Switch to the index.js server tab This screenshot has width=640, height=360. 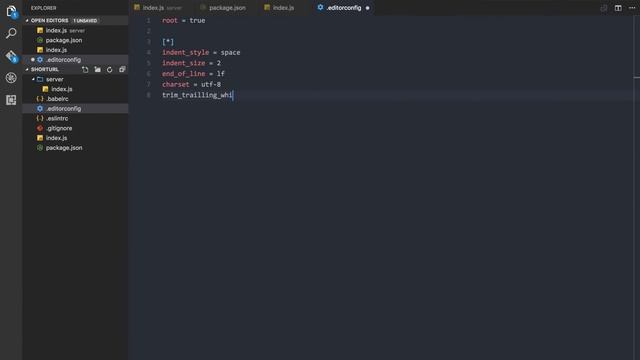(158, 8)
